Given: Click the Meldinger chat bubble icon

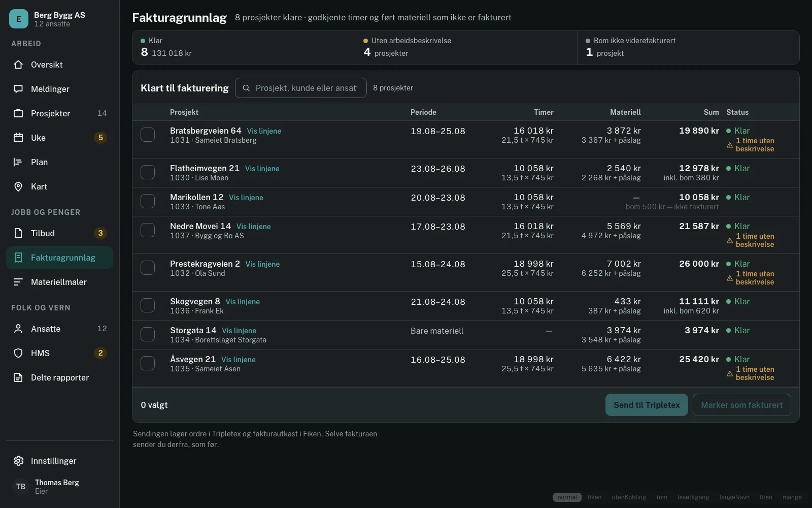Looking at the screenshot, I should coord(18,89).
